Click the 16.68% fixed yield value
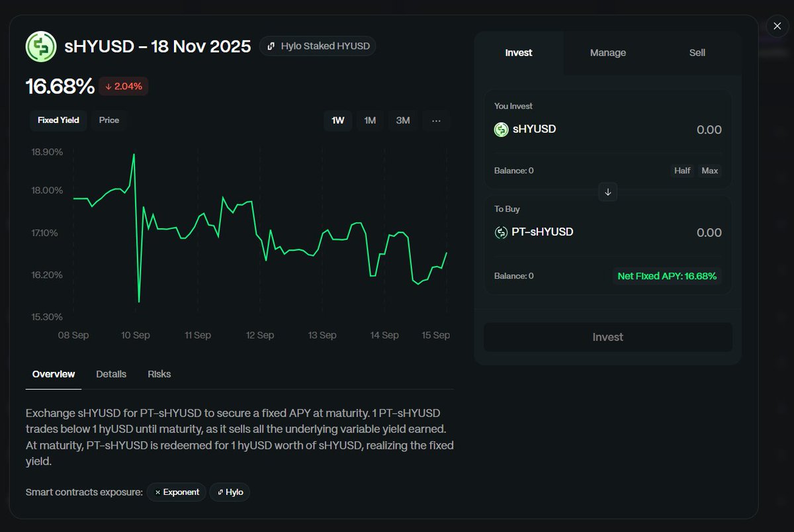Image resolution: width=794 pixels, height=532 pixels. pos(60,86)
